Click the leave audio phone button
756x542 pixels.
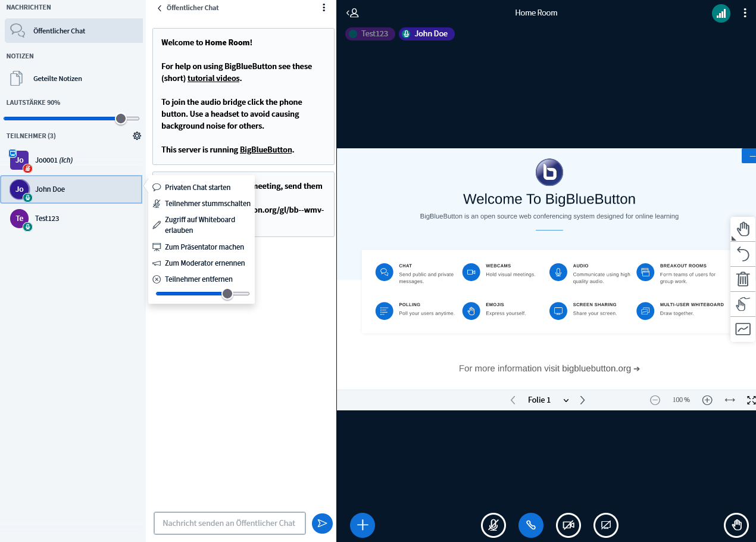pyautogui.click(x=531, y=525)
